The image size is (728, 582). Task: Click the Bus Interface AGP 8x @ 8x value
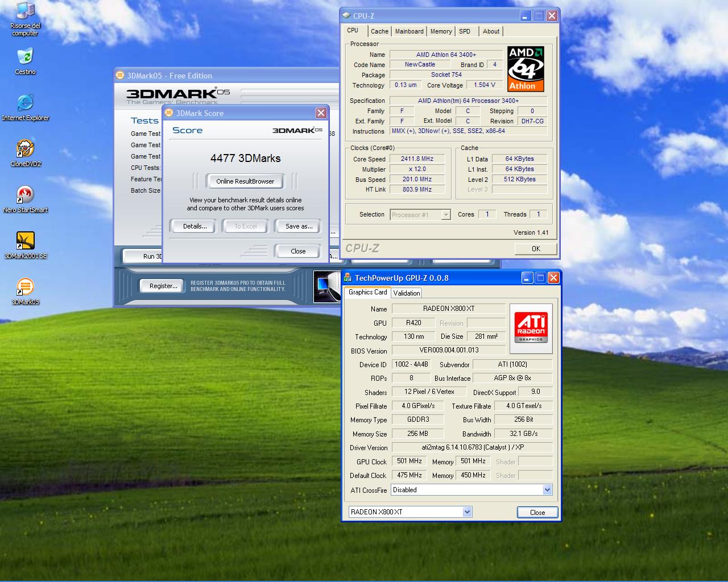point(512,377)
